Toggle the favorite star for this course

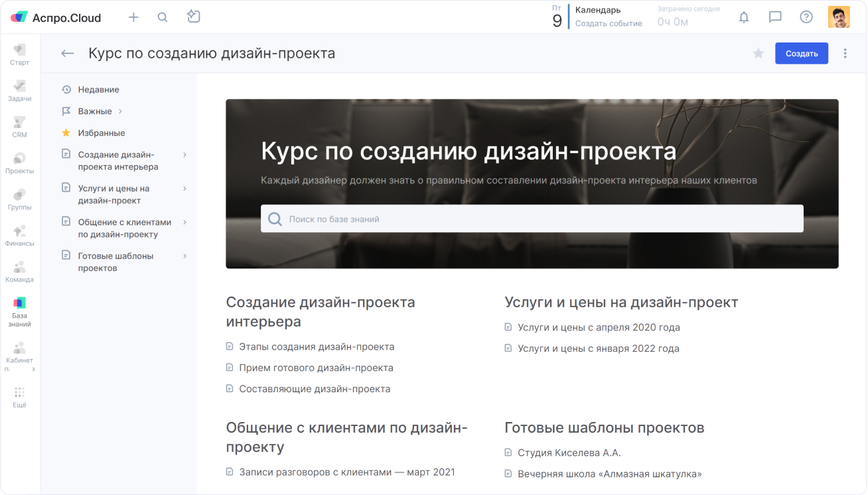pyautogui.click(x=759, y=53)
